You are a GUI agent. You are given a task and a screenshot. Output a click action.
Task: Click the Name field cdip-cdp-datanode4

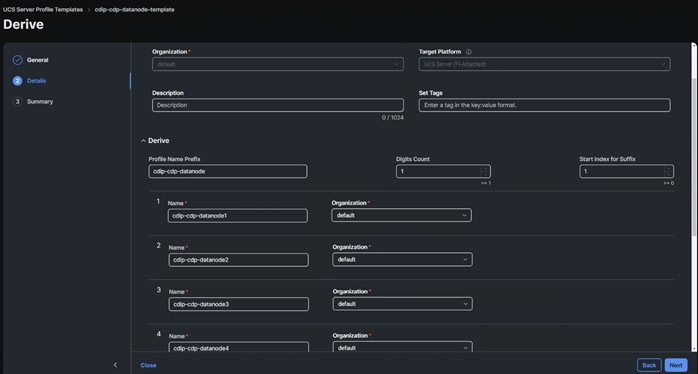tap(239, 347)
